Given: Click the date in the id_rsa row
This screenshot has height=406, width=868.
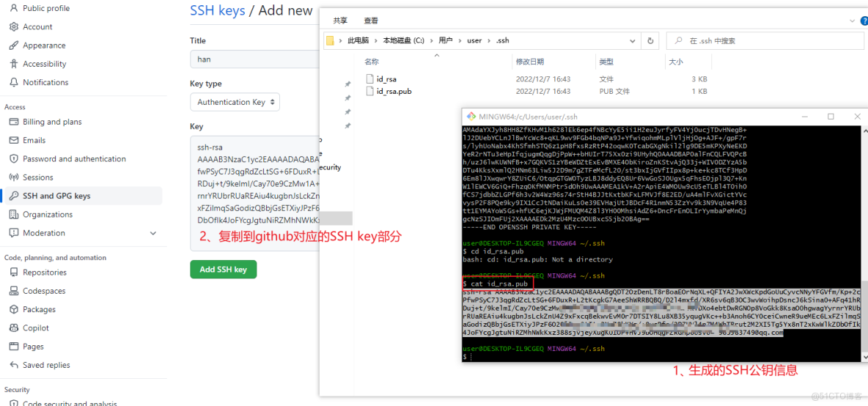Looking at the screenshot, I should [543, 79].
